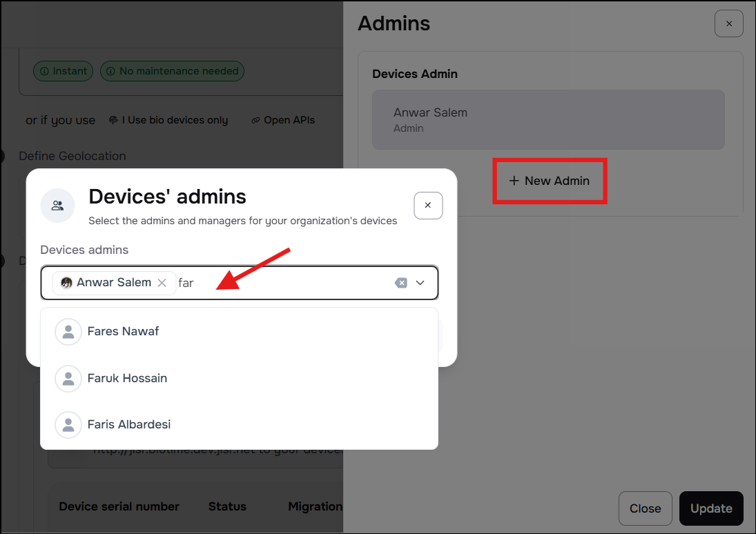Select Faruk Hossain from the list
The image size is (756, 534).
click(239, 378)
